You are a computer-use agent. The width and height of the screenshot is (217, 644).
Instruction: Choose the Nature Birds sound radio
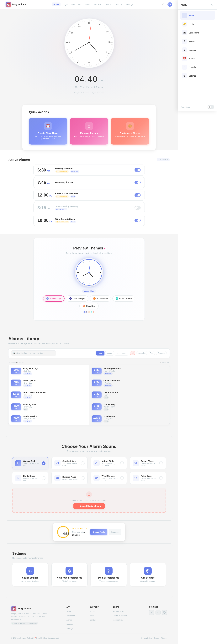click(x=122, y=463)
